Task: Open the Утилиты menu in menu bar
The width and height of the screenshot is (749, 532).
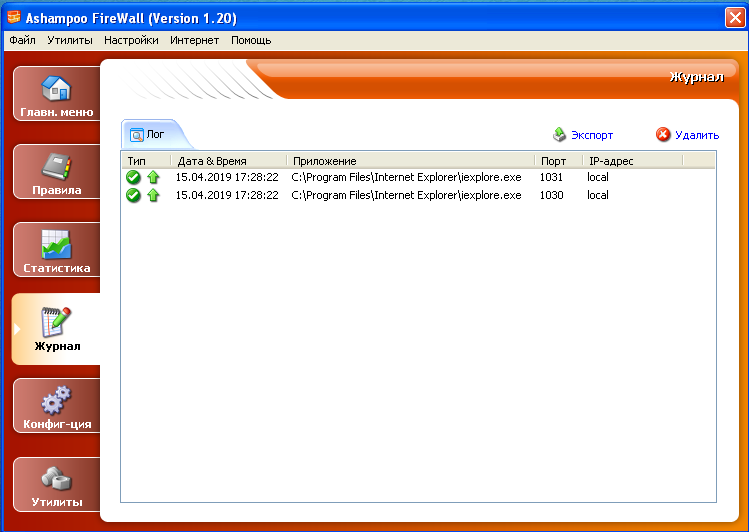Action: point(70,40)
